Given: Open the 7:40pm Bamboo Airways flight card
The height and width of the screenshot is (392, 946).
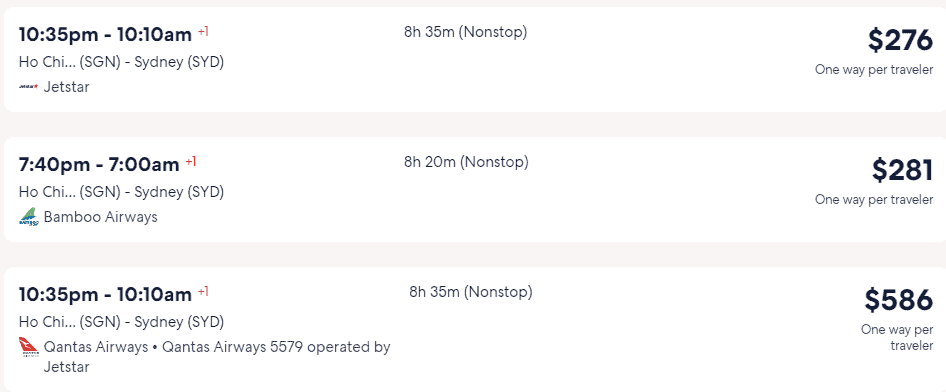Looking at the screenshot, I should 475,189.
